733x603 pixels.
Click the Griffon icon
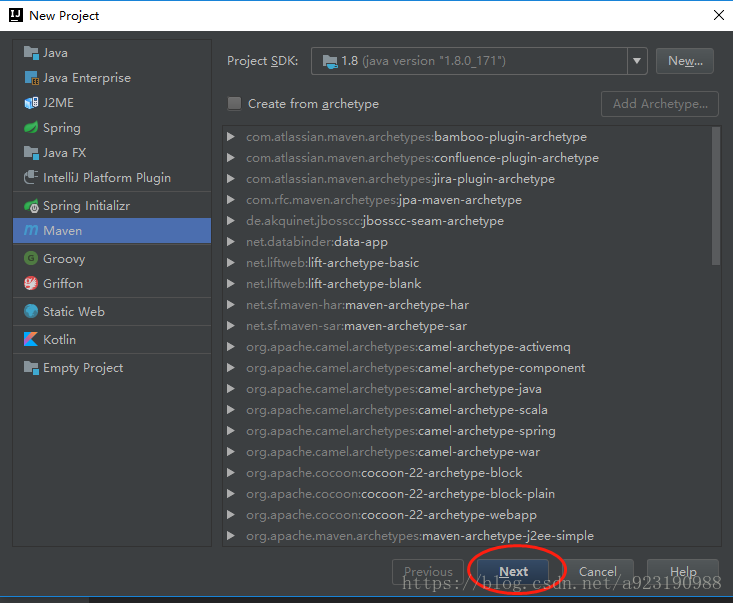31,283
